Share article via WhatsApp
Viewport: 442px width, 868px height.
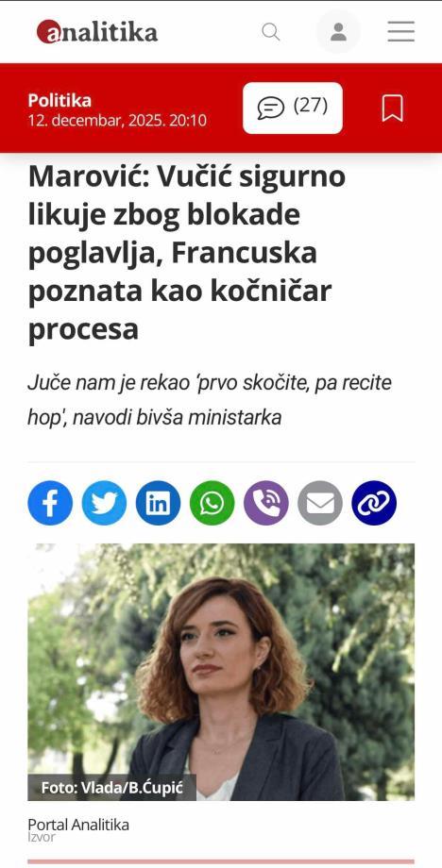click(212, 503)
